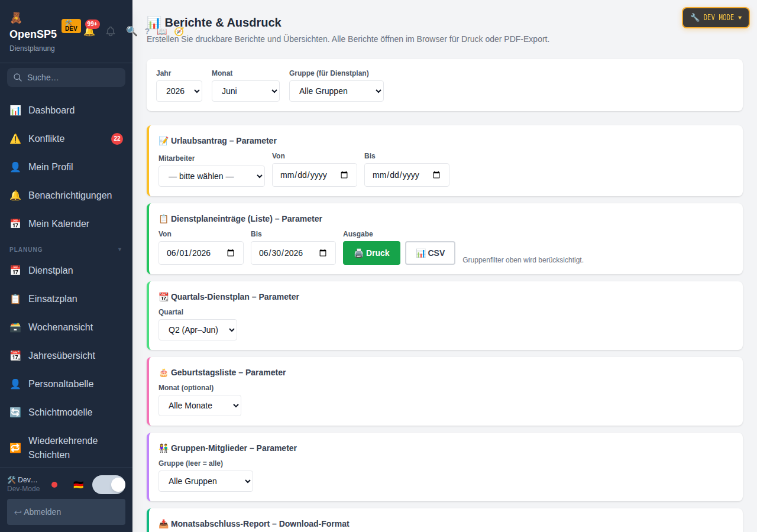Open Schichtmodelle from the sidebar
Viewport: 757px width, 532px height.
[x=66, y=412]
